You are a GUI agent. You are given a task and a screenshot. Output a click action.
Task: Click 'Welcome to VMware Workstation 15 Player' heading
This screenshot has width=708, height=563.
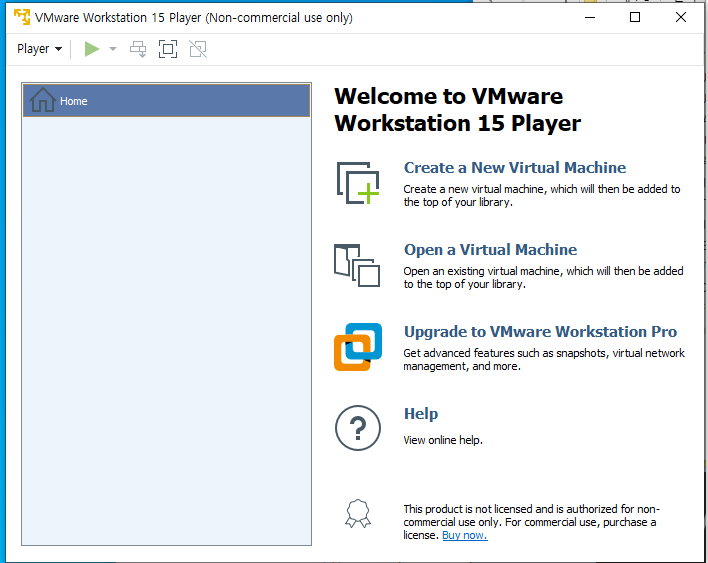[457, 110]
